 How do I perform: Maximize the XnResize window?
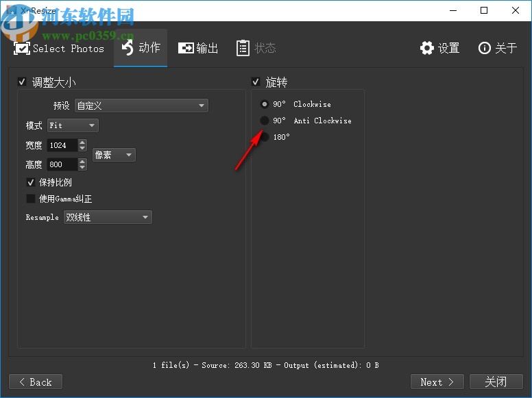484,10
